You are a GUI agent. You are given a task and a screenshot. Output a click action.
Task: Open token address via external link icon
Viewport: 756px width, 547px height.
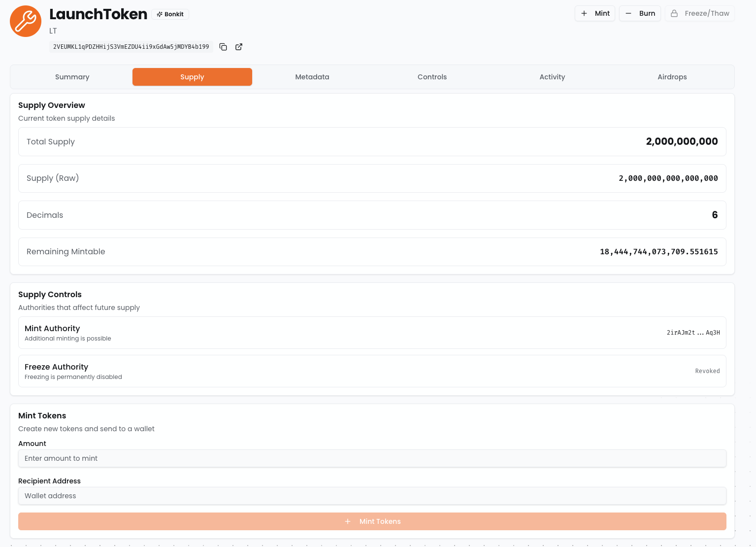point(239,47)
